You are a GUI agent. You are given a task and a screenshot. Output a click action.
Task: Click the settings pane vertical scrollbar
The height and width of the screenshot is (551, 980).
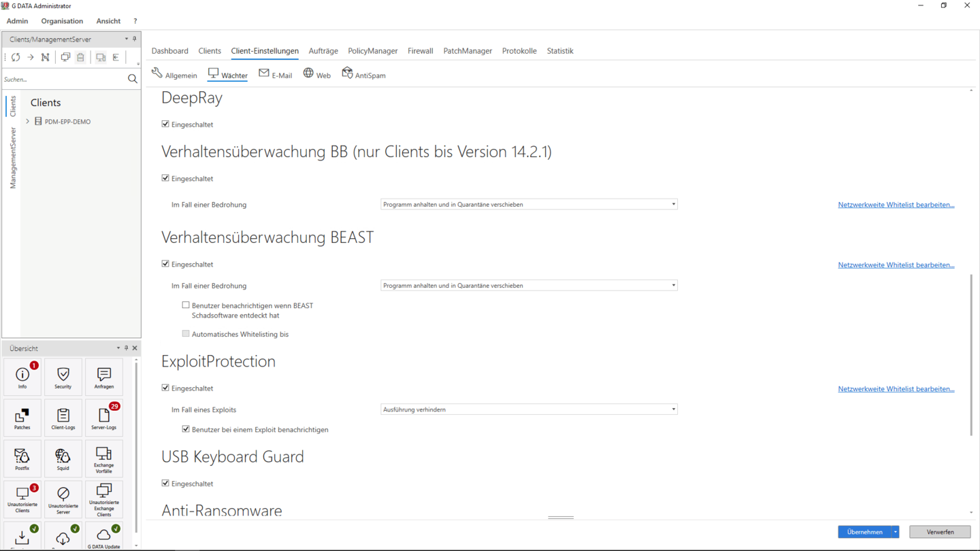971,354
